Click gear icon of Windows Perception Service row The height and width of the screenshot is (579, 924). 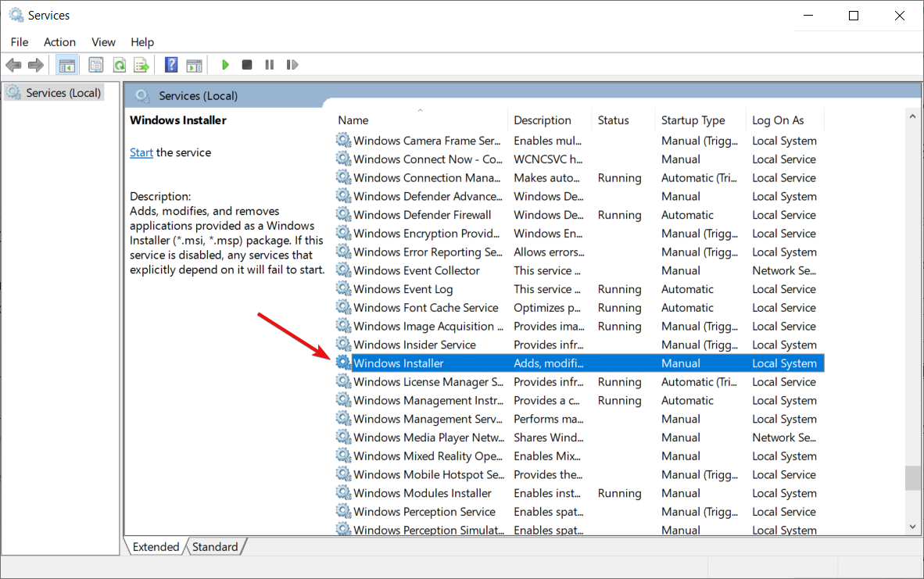click(343, 511)
